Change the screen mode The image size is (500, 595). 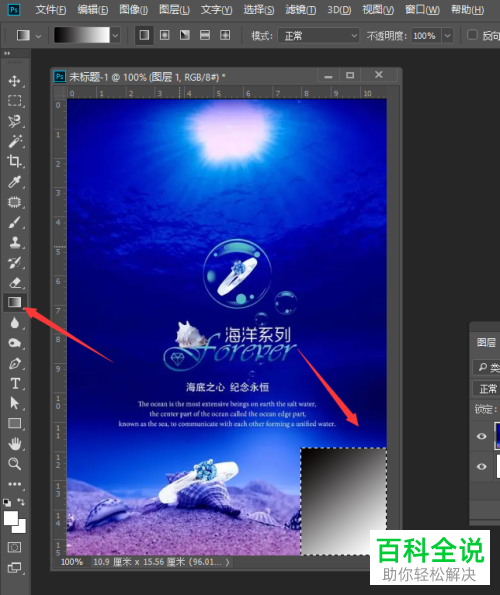click(x=14, y=568)
